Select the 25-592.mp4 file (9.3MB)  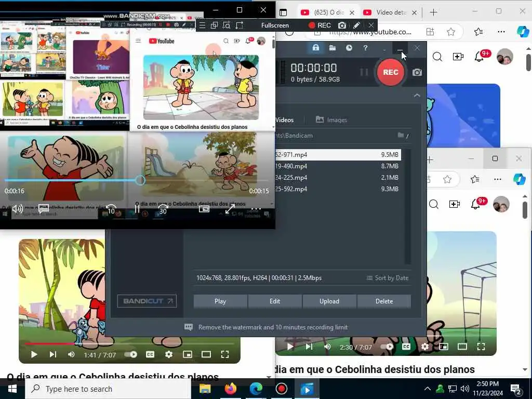click(338, 189)
